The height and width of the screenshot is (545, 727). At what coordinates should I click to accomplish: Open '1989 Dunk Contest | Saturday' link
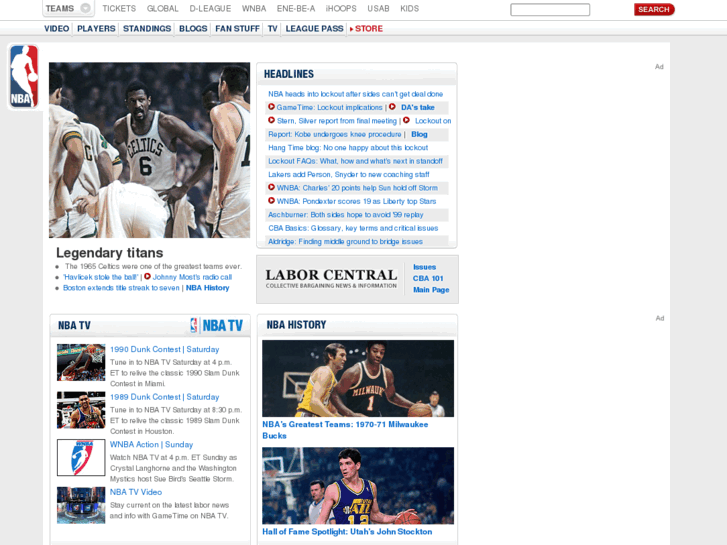tap(165, 397)
